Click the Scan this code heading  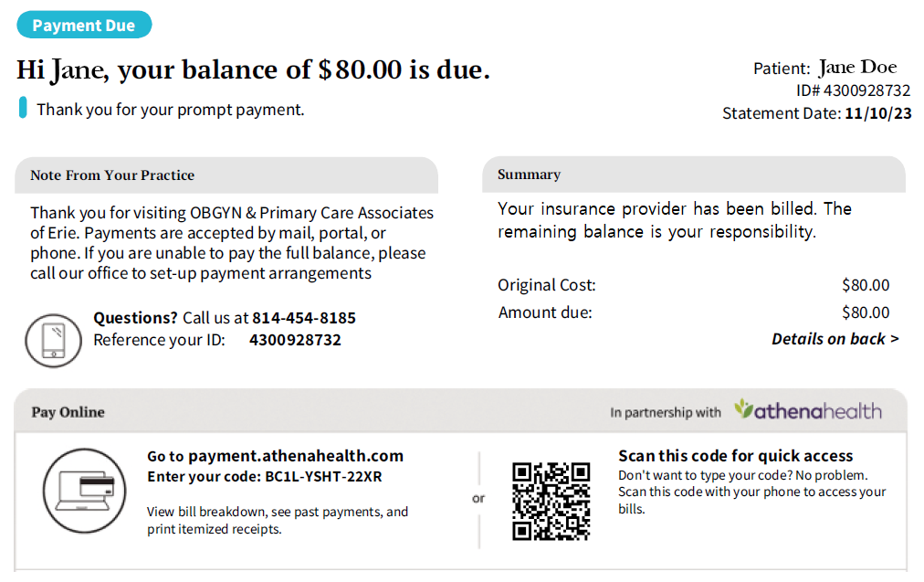tap(735, 456)
